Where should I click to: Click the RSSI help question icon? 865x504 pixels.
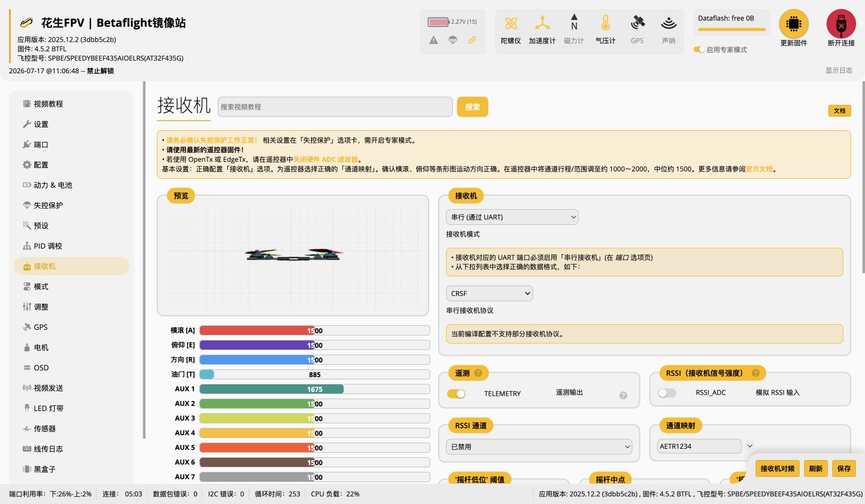756,373
